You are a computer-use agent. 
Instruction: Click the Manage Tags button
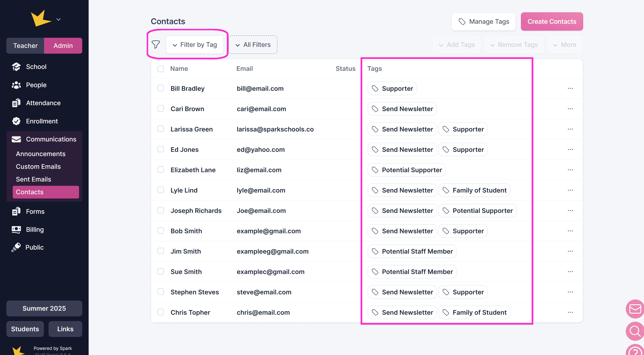(483, 21)
